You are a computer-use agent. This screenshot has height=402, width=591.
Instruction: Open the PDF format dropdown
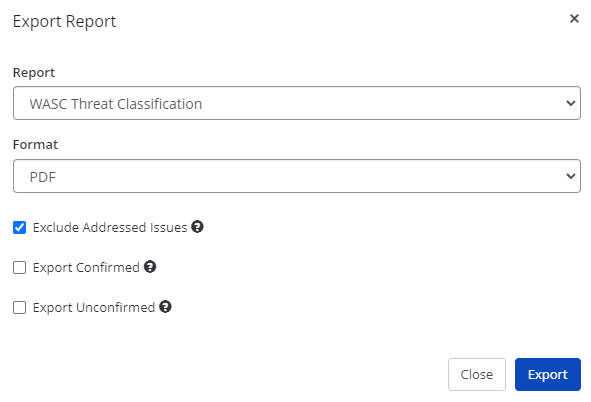[297, 176]
